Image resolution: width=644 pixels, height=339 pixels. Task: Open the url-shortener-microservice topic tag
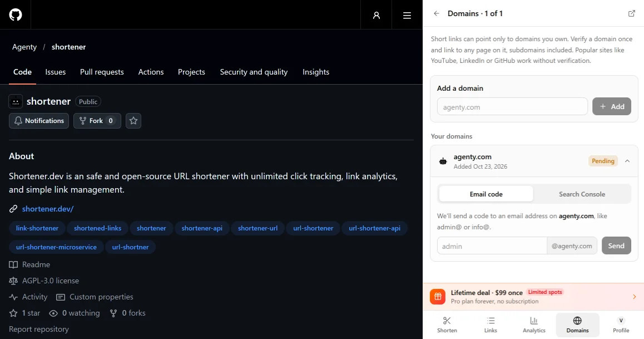[56, 247]
